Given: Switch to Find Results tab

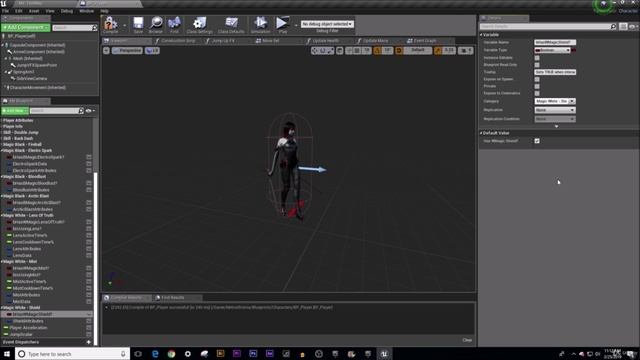Looking at the screenshot, I should point(173,298).
